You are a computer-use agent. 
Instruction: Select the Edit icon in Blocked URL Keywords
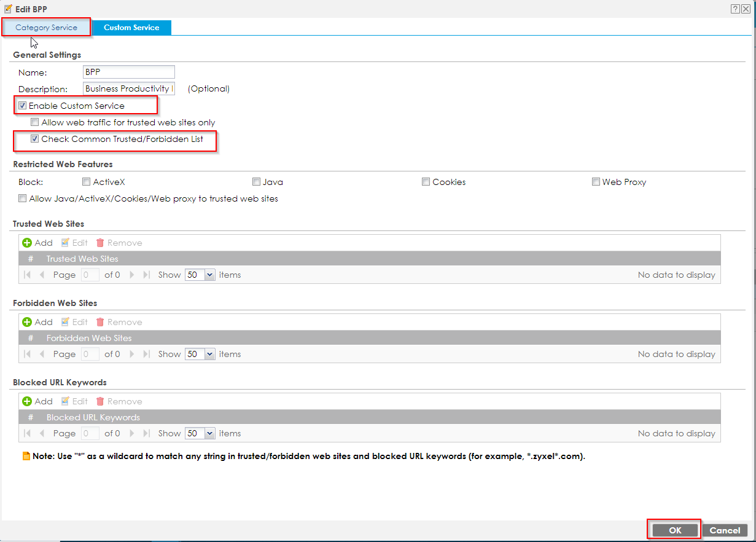(x=68, y=401)
